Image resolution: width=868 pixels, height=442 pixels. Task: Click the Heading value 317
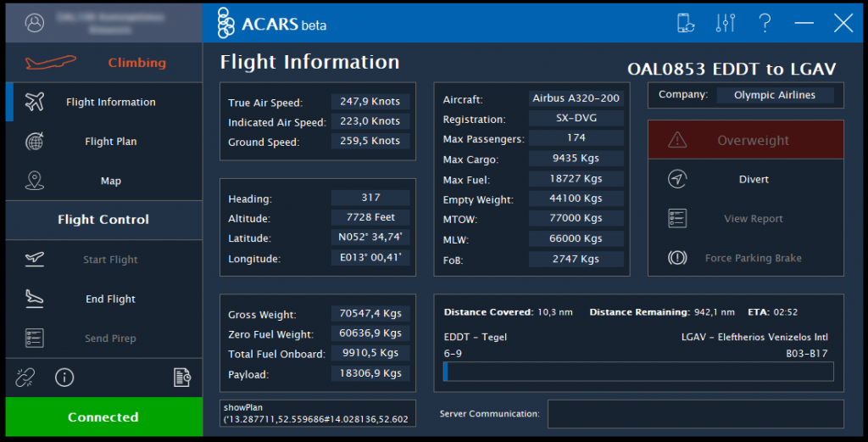[x=370, y=197]
